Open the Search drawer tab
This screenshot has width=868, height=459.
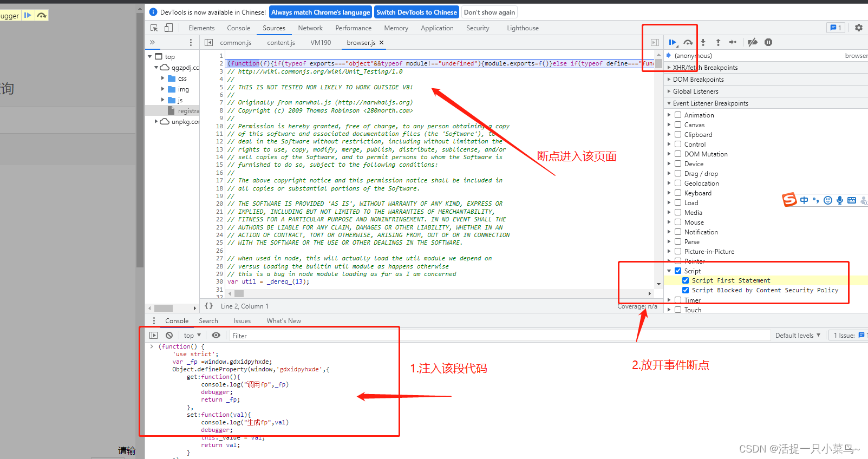coord(208,321)
